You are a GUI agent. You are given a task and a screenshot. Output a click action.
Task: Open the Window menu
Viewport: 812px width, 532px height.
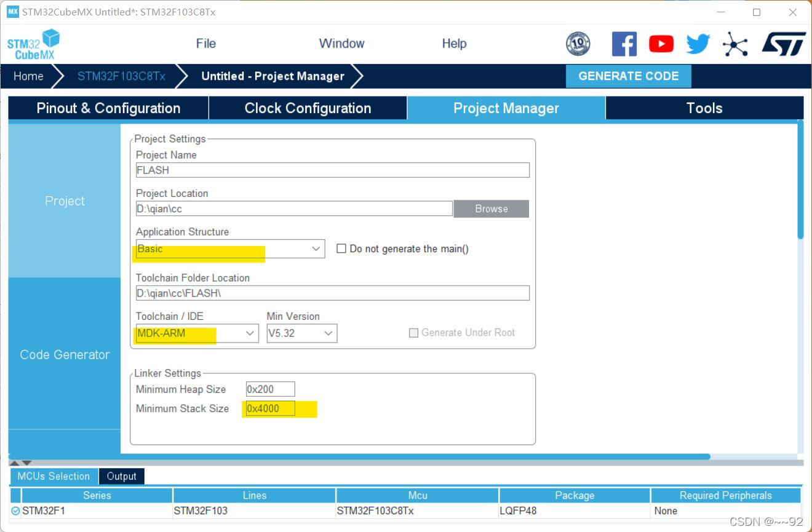pyautogui.click(x=341, y=44)
